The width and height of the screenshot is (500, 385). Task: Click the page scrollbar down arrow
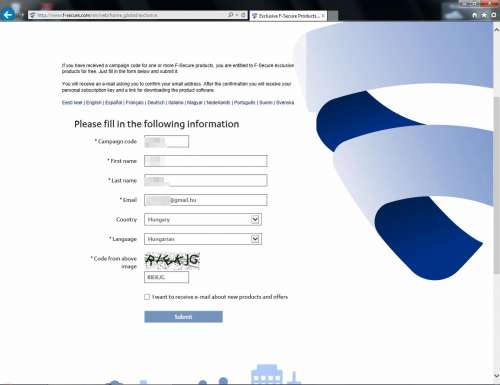(x=496, y=376)
